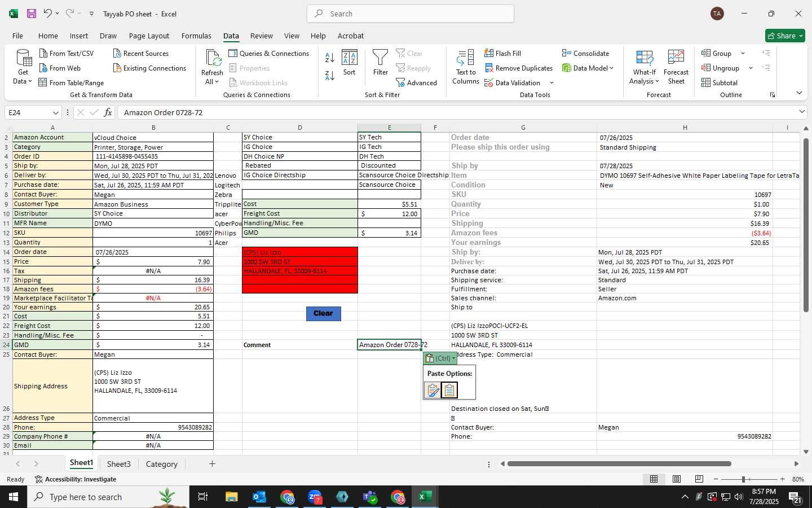Screen dimensions: 812x508
Task: Open Recent Sources
Action: (141, 54)
